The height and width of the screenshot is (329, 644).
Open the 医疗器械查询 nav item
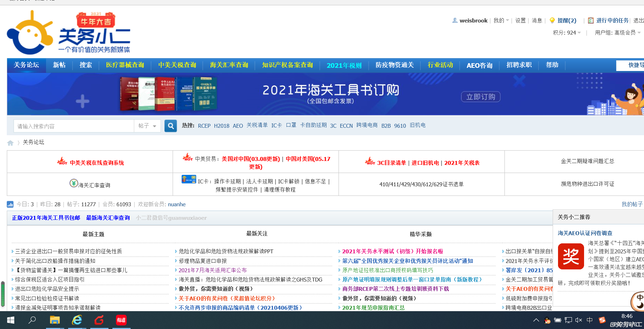point(125,65)
